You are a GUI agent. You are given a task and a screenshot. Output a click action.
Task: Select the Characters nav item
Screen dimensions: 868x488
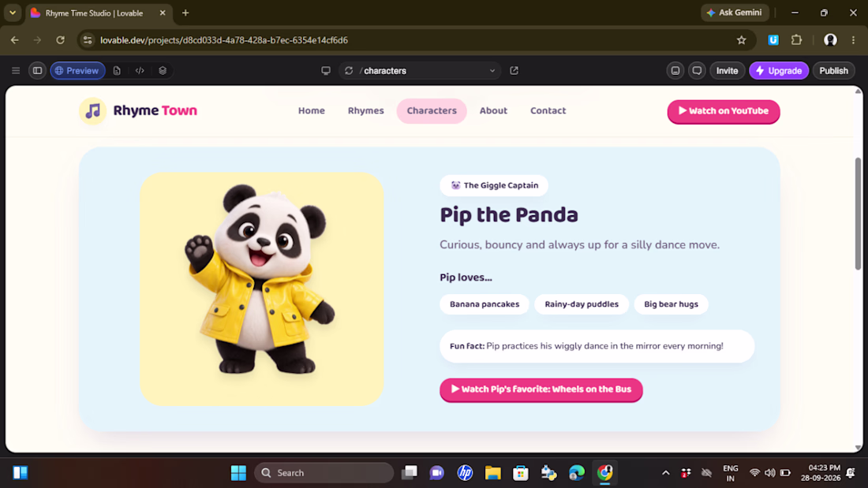432,110
